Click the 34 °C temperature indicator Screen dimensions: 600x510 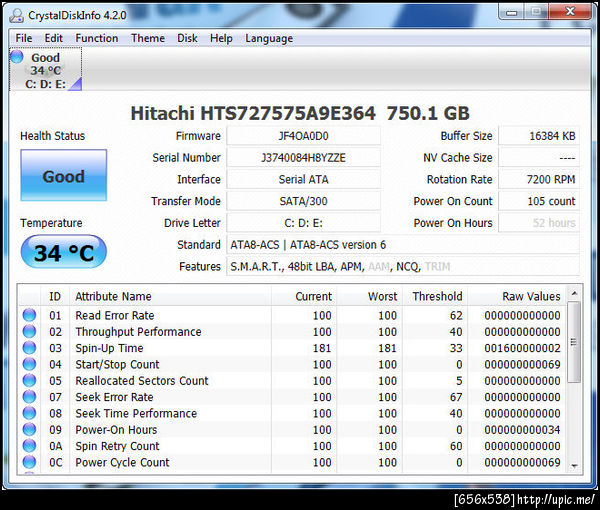click(x=64, y=252)
